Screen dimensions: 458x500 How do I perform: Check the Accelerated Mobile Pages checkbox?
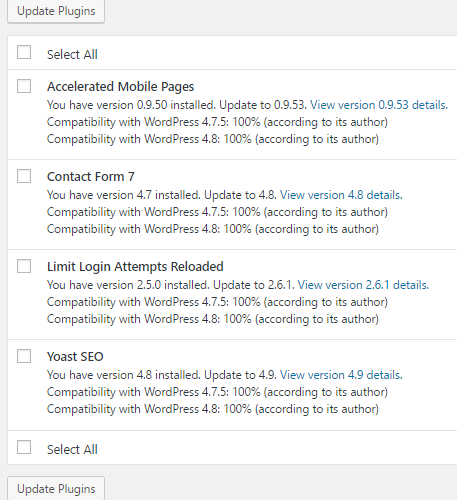(24, 86)
